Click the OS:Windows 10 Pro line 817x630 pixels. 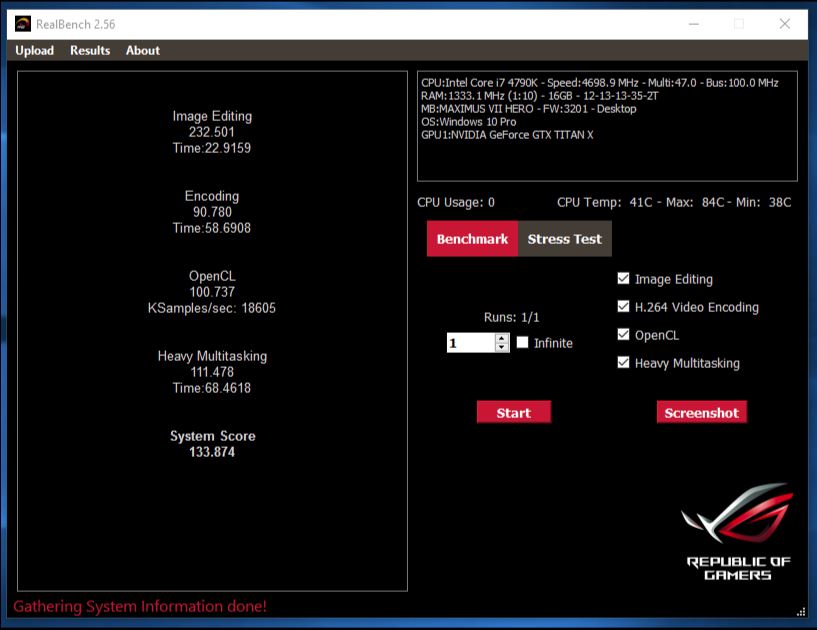pos(468,122)
